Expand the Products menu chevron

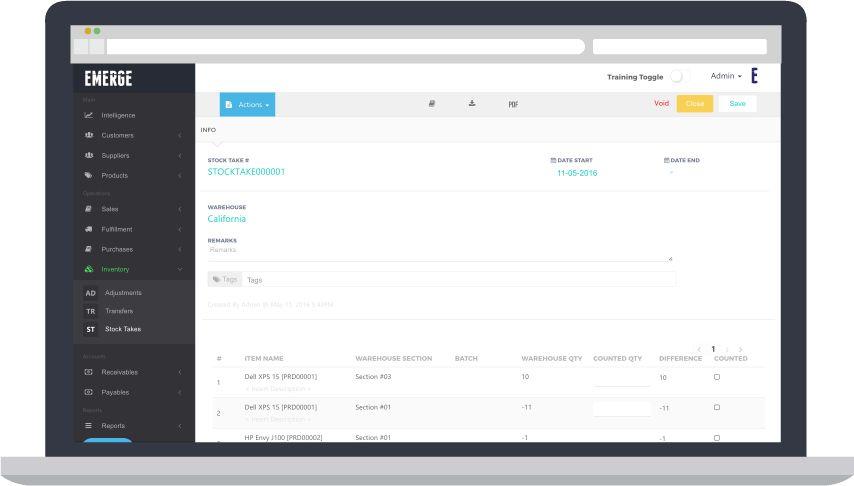point(180,176)
